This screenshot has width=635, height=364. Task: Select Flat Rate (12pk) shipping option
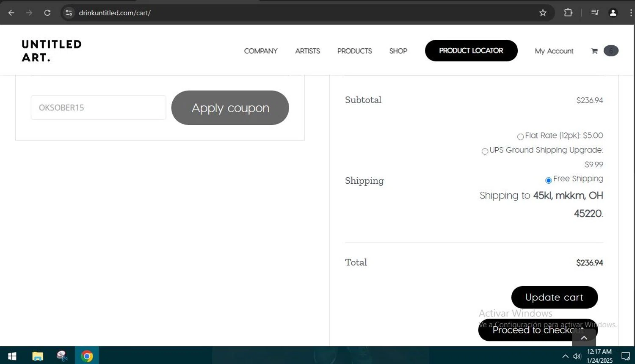[x=520, y=137]
